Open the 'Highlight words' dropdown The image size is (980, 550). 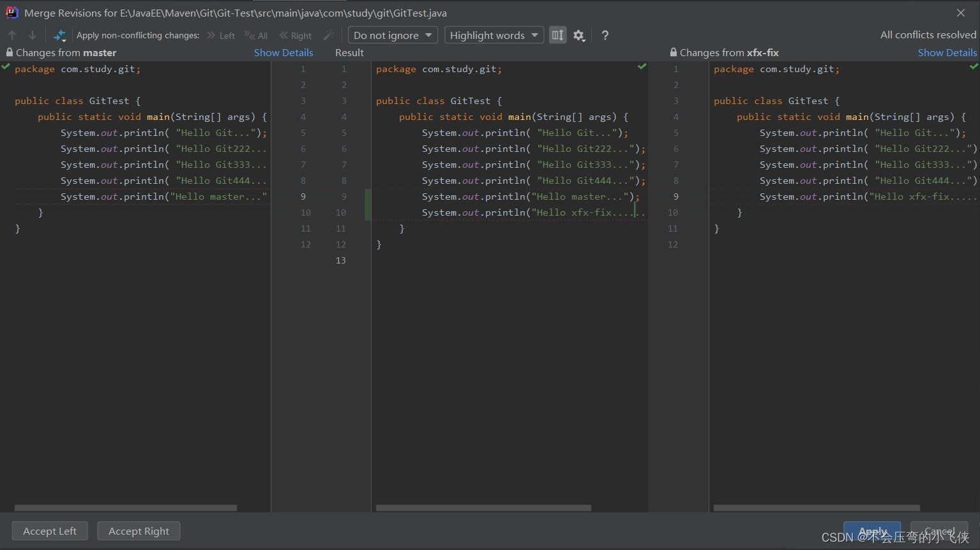(x=494, y=35)
